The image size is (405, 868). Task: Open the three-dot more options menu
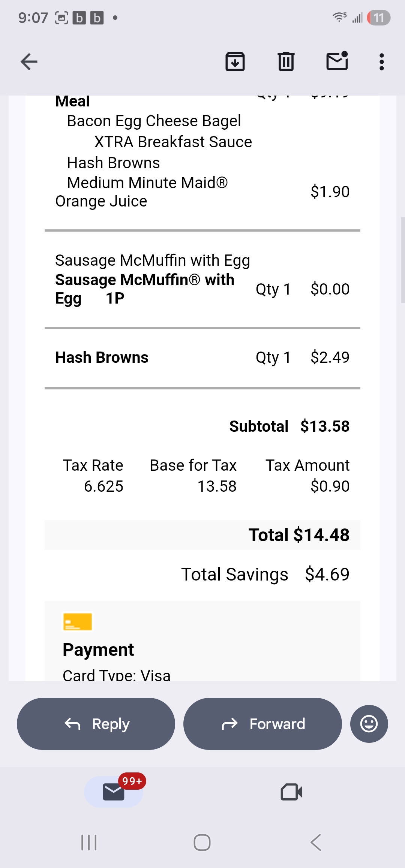[x=382, y=62]
